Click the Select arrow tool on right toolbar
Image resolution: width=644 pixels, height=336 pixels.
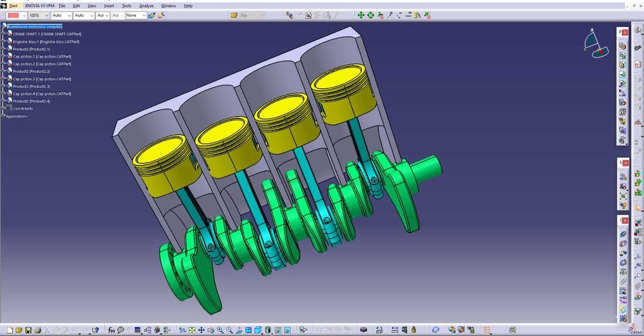pos(638,207)
